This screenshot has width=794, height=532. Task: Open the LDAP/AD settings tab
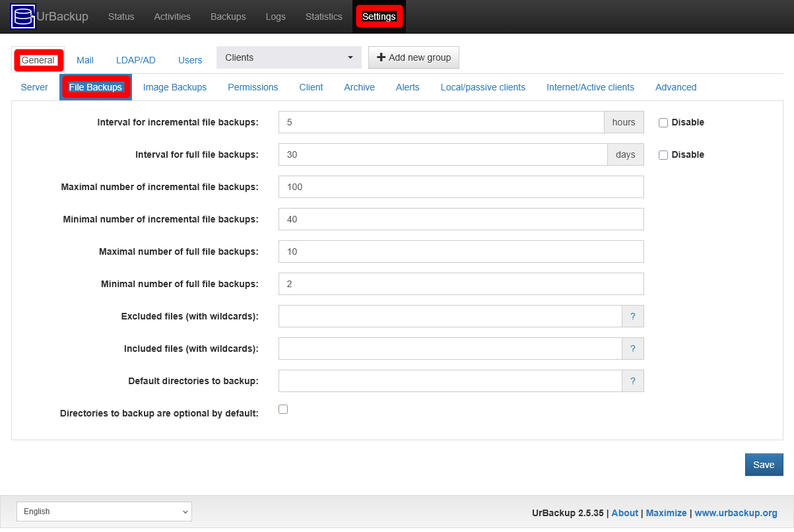pos(135,59)
